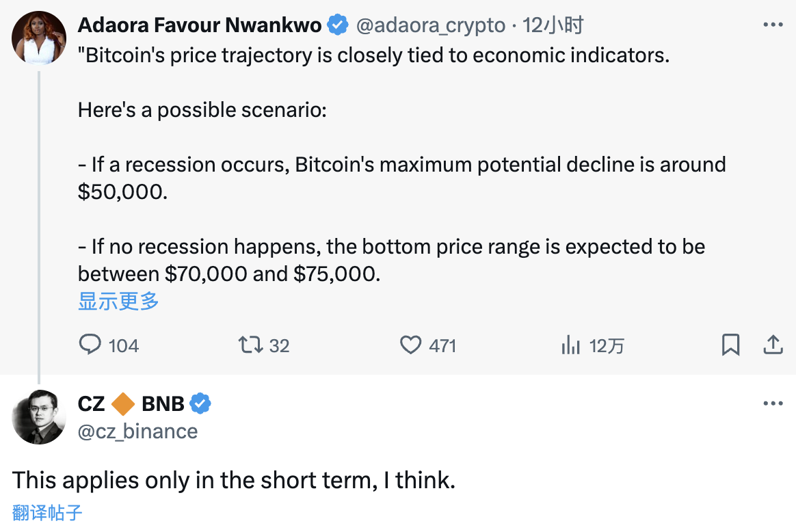796x532 pixels.
Task: Click the share icon on Adaora's tweet
Action: (x=773, y=345)
